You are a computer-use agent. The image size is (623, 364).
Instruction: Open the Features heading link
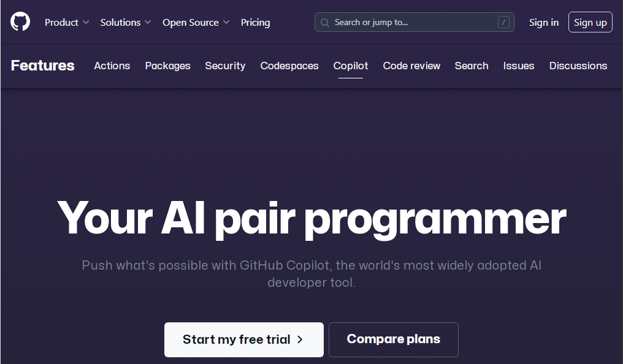(x=42, y=66)
